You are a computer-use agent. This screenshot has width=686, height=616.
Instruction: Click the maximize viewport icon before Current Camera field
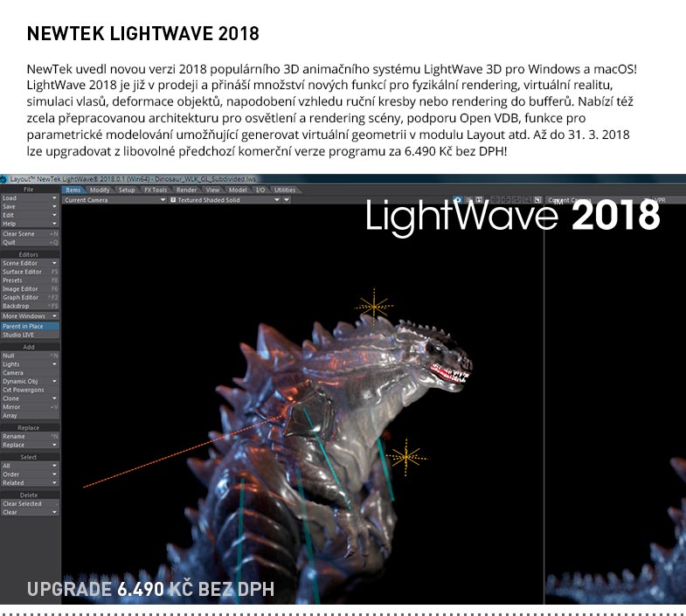[537, 199]
